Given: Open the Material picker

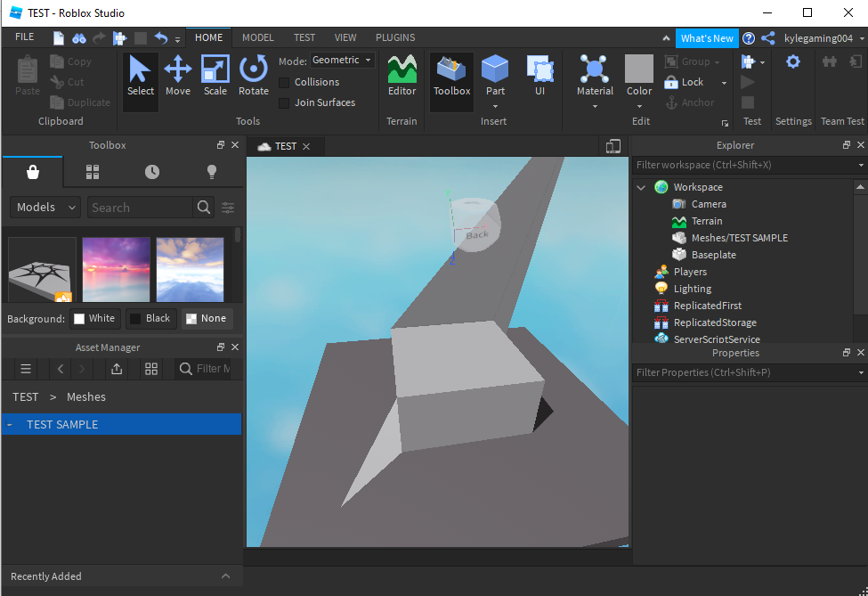Looking at the screenshot, I should coord(595,76).
